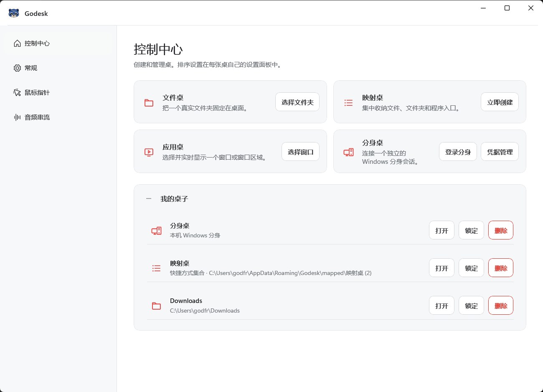The width and height of the screenshot is (543, 392).
Task: Click the monitor icon of 本机 Windows 分身 row
Action: [157, 231]
